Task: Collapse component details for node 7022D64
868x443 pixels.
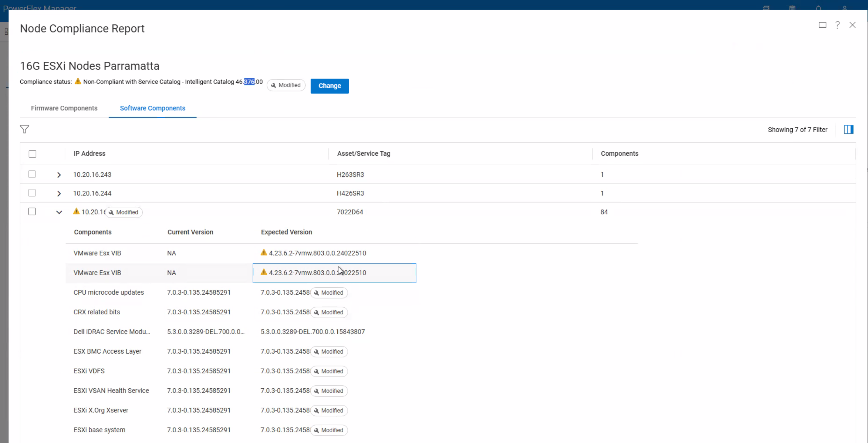Action: tap(59, 212)
